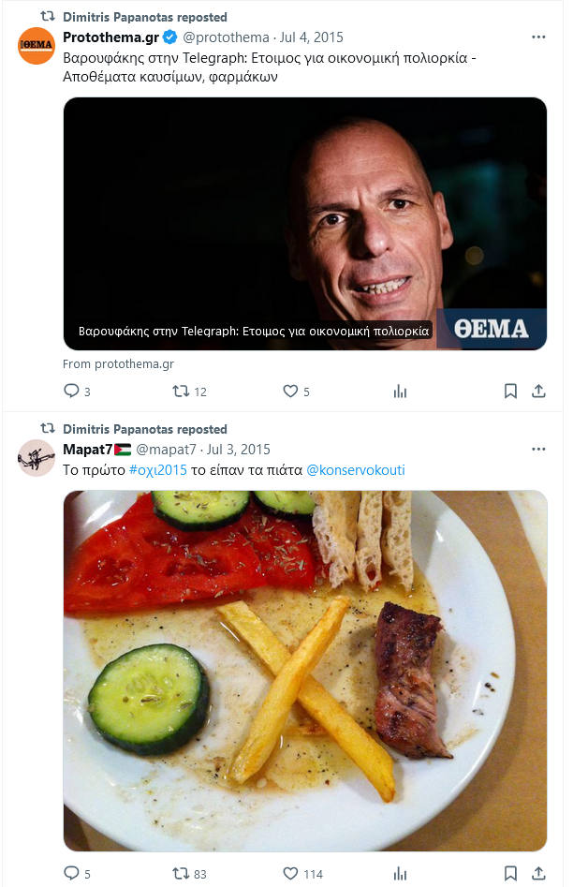Viewport: 588px width, 887px height.
Task: Open the Protothema.gr profile avatar
Action: click(37, 46)
